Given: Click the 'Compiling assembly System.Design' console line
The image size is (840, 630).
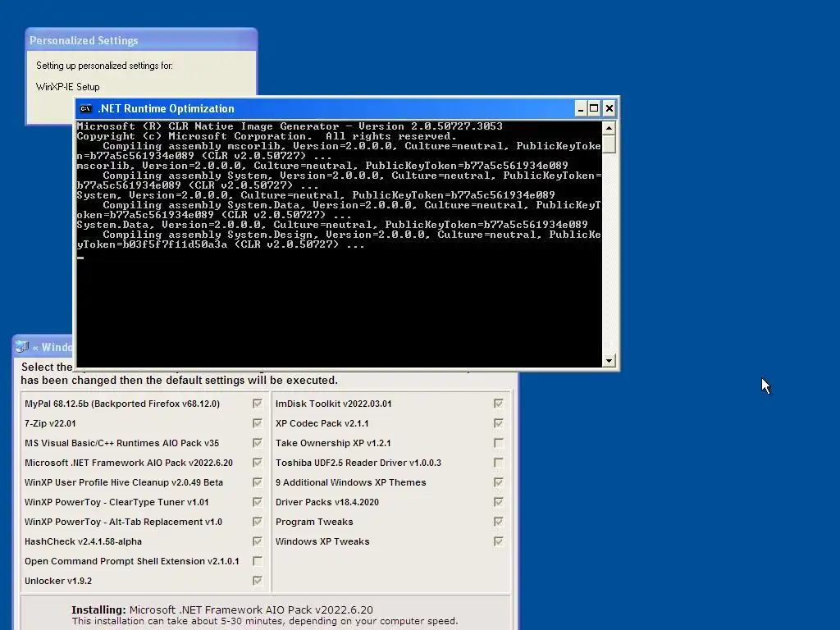Looking at the screenshot, I should [339, 240].
